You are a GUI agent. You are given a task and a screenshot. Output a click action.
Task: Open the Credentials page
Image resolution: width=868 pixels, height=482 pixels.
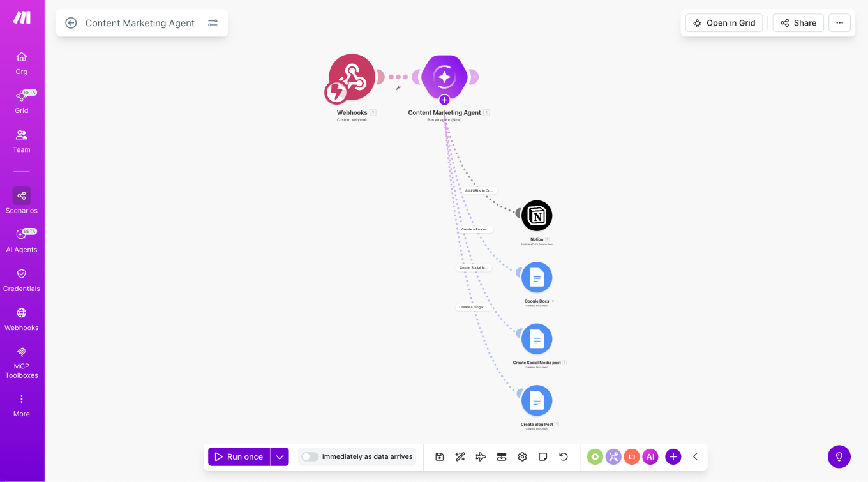(22, 280)
